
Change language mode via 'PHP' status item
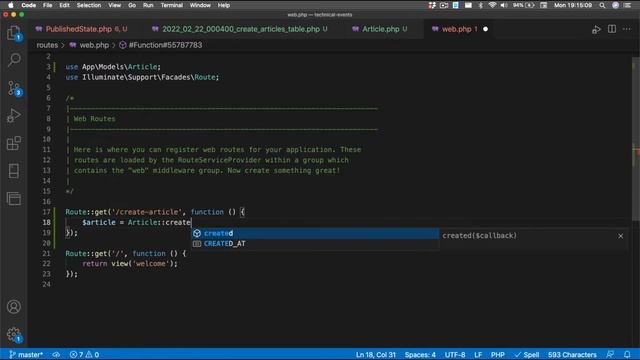click(x=498, y=355)
